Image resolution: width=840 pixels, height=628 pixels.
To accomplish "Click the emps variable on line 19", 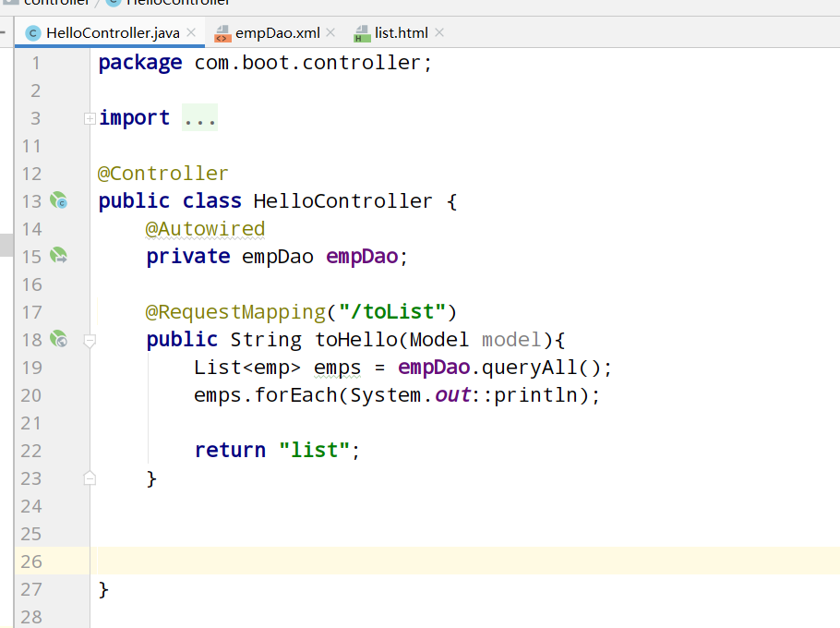I will click(338, 368).
